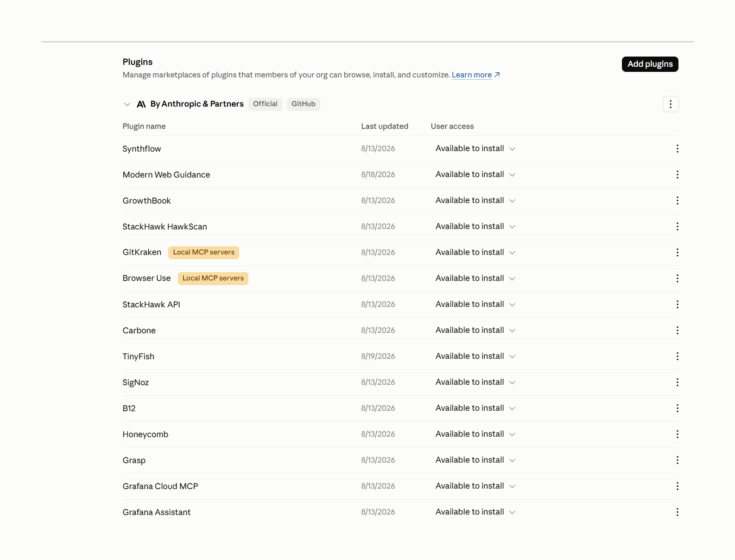
Task: Select the Grafana Cloud MCP plugin name
Action: [x=160, y=486]
